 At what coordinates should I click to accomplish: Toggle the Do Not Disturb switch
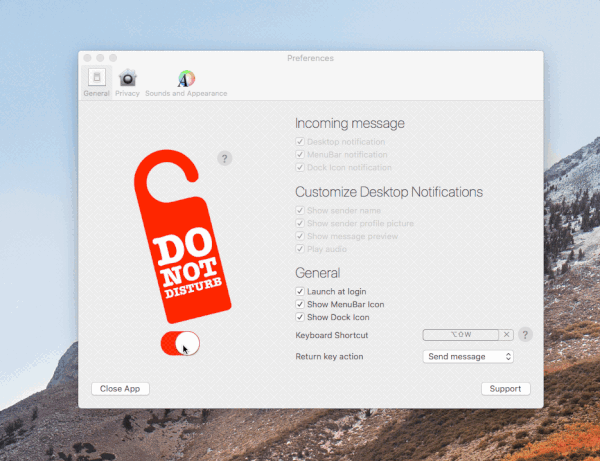coord(180,343)
